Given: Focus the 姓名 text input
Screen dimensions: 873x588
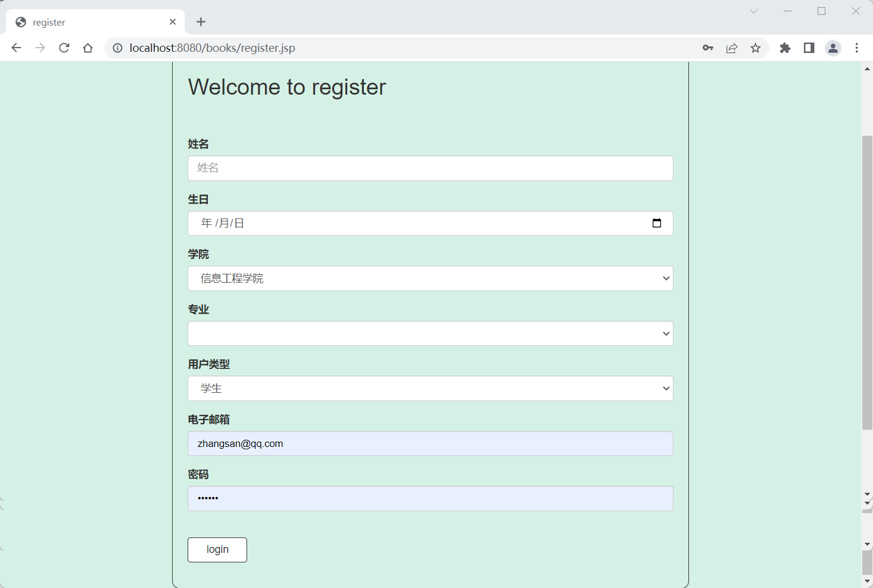Looking at the screenshot, I should 431,168.
